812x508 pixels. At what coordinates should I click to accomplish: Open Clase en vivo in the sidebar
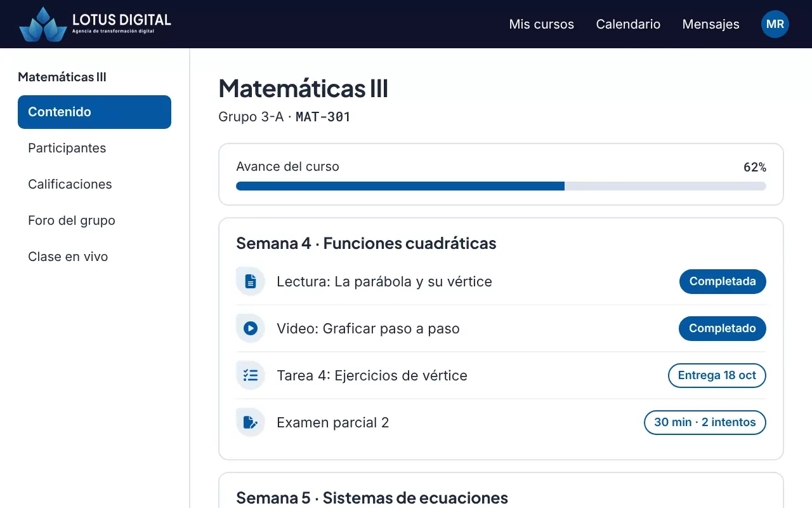pos(95,257)
